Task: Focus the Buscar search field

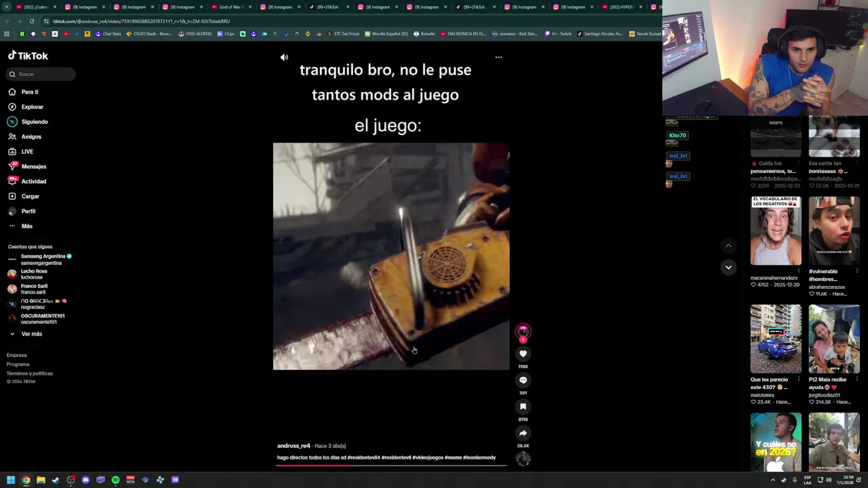Action: [x=41, y=74]
